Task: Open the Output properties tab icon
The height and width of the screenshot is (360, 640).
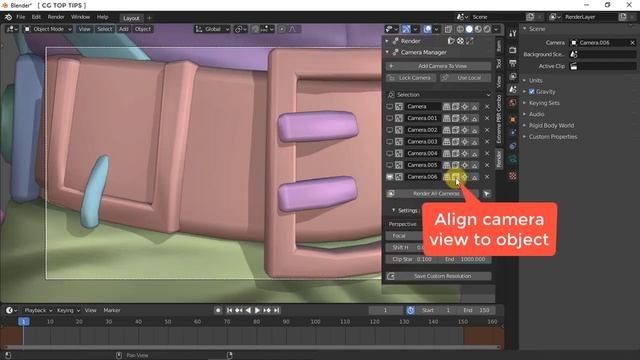Action: pyautogui.click(x=513, y=63)
